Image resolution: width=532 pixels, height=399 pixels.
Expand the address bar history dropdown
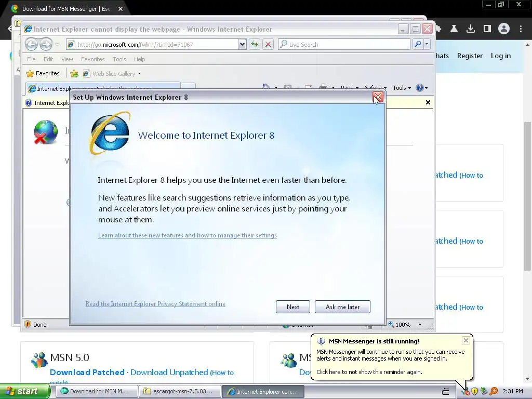click(x=242, y=45)
